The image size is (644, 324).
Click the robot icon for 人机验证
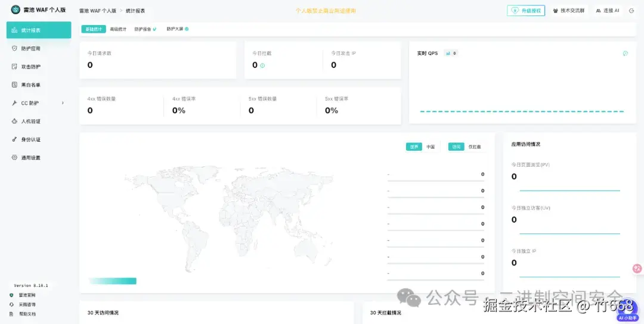pyautogui.click(x=14, y=121)
